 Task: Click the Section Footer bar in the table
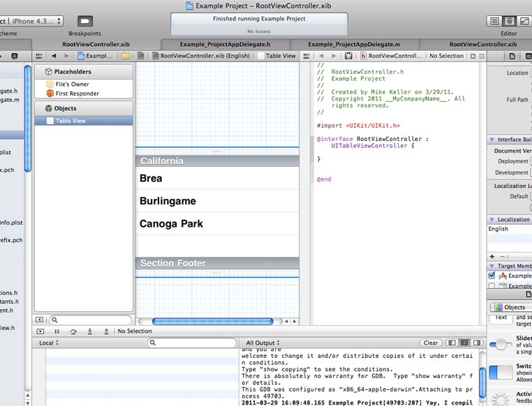[x=217, y=263]
